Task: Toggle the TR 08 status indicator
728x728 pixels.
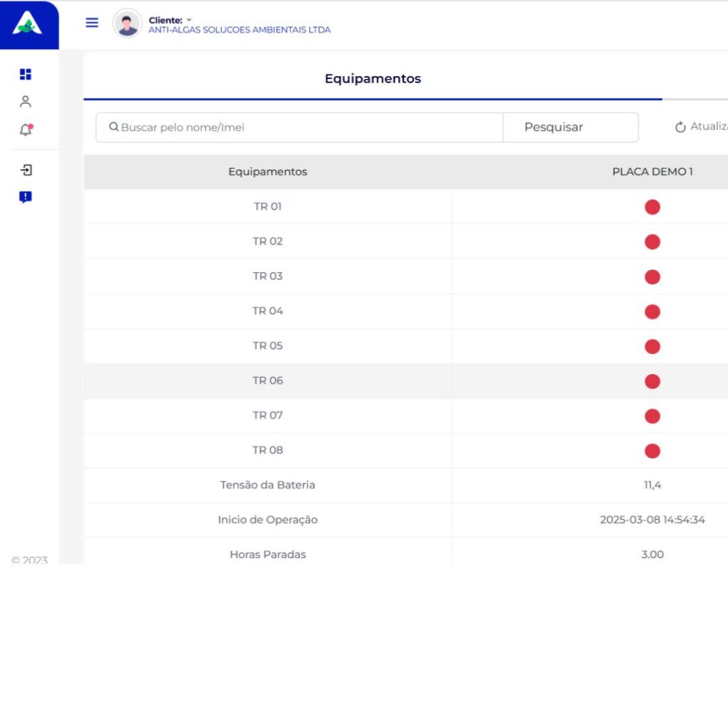Action: point(652,451)
